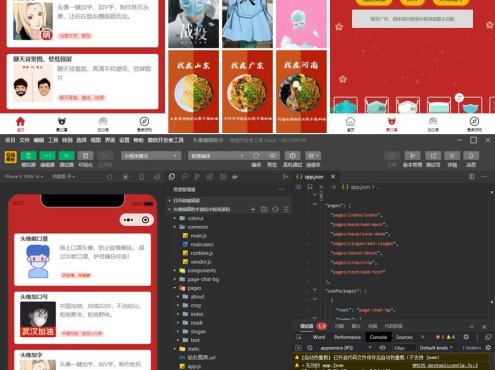
Task: Switch to the Performance devtools tab
Action: (347, 337)
